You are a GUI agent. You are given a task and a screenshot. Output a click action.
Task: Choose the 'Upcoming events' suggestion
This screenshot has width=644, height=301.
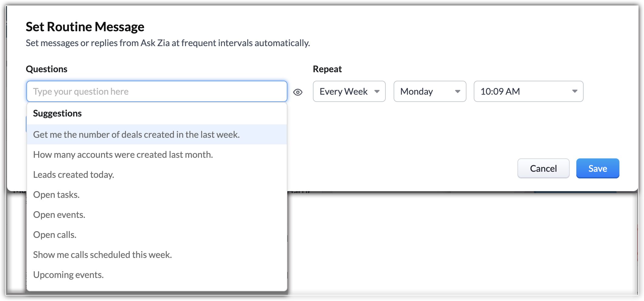[68, 275]
